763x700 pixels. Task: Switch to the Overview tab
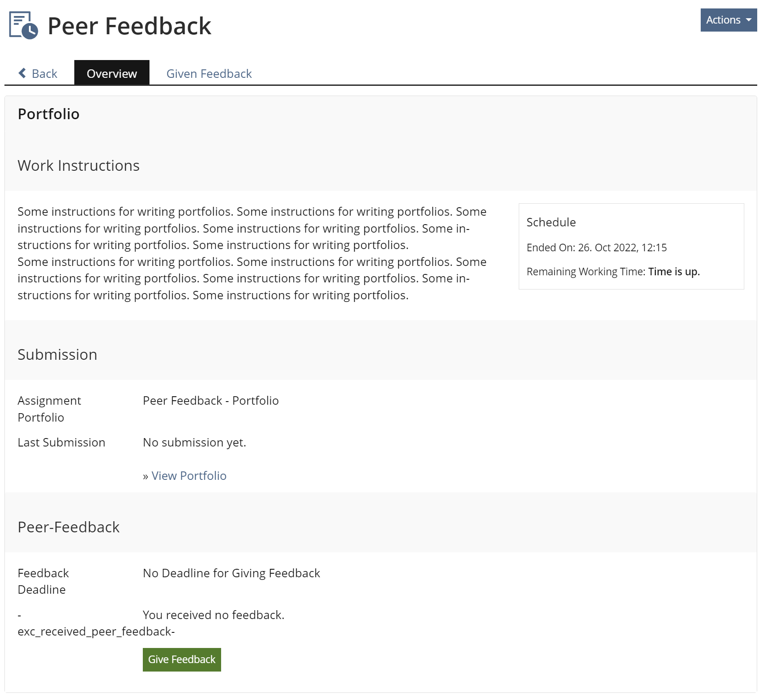[112, 73]
